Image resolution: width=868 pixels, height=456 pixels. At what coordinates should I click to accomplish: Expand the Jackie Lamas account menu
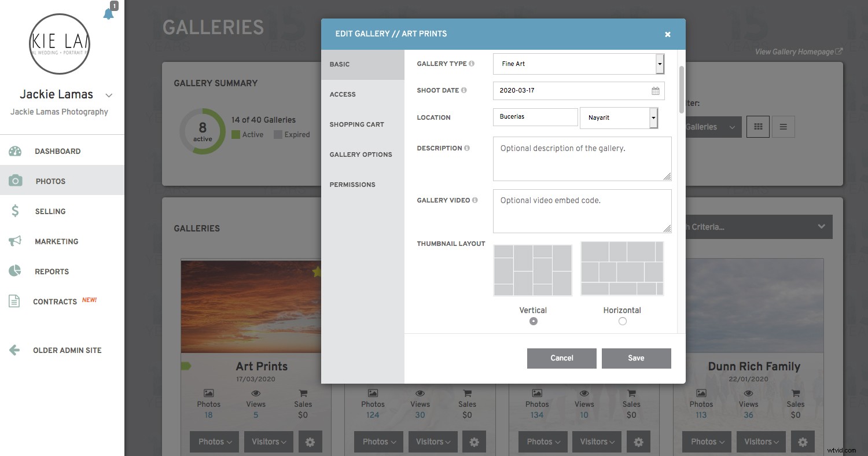[109, 94]
